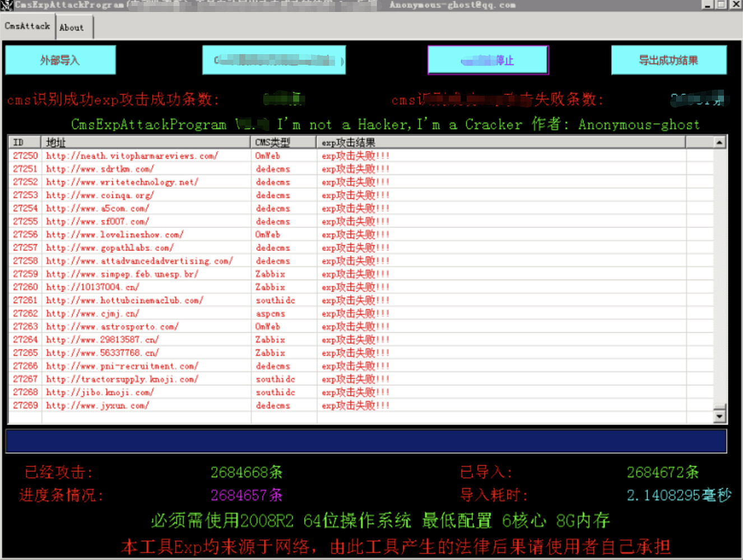This screenshot has height=560, width=743.
Task: Select row 27250 neath.vitopharmareviews.com
Action: point(361,156)
